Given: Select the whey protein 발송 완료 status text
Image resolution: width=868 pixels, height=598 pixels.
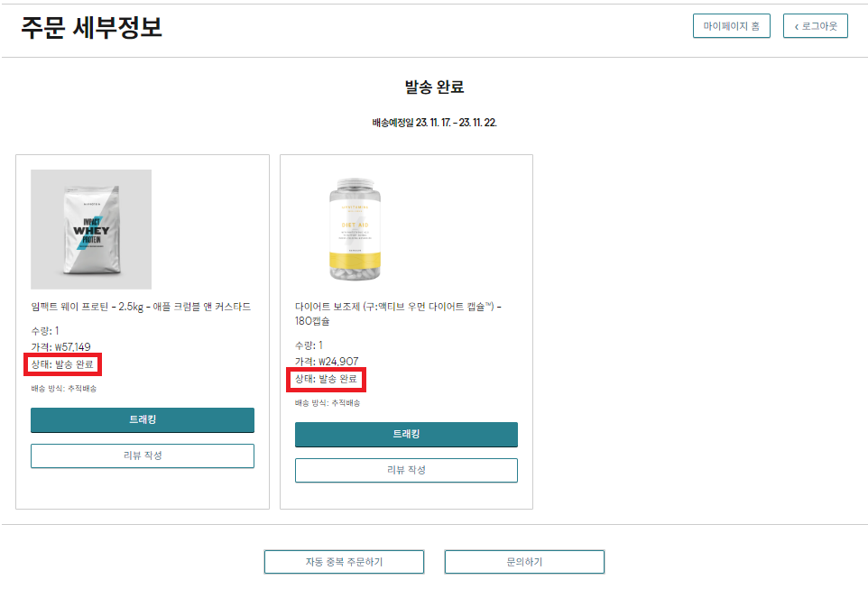Looking at the screenshot, I should [x=65, y=364].
